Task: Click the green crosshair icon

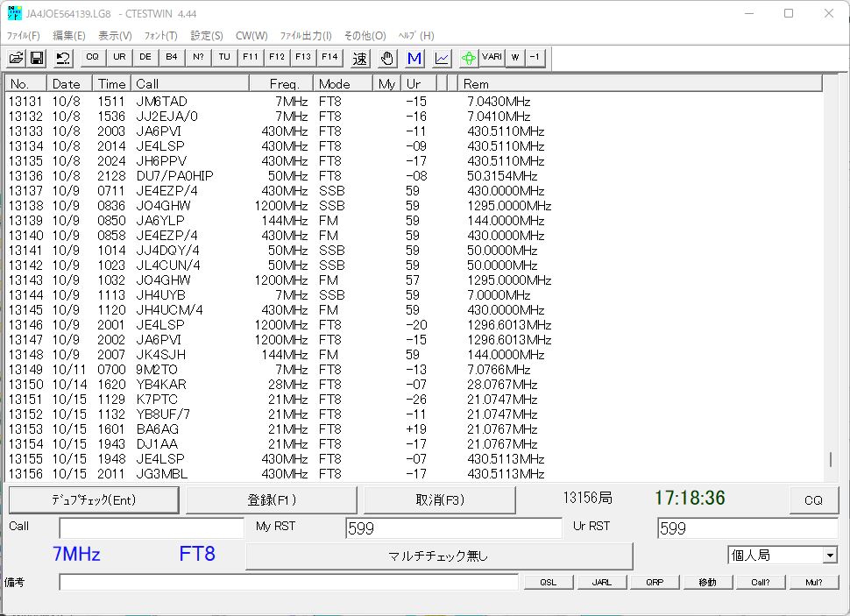Action: [x=467, y=57]
